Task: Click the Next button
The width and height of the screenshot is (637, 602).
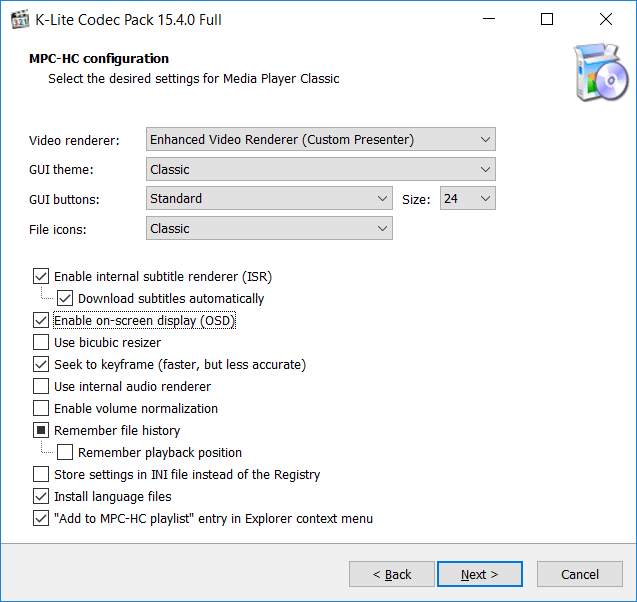Action: [x=480, y=574]
